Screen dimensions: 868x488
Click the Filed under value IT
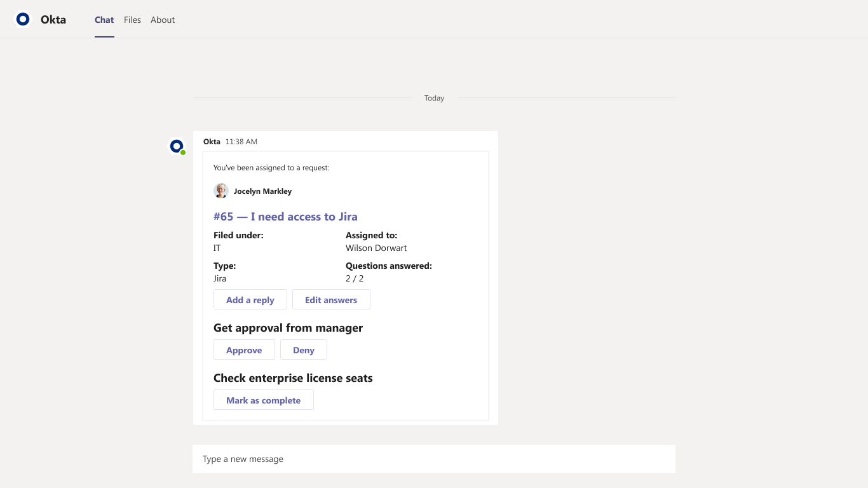coord(217,248)
